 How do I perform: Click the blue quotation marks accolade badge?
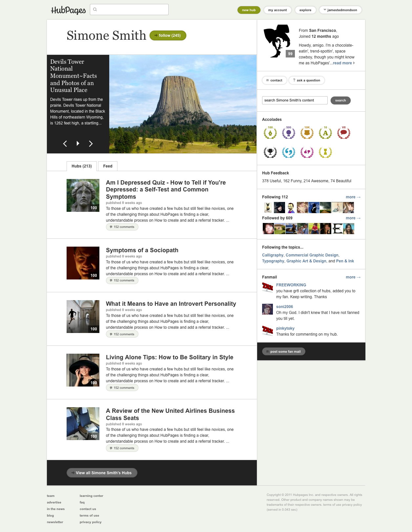289,152
